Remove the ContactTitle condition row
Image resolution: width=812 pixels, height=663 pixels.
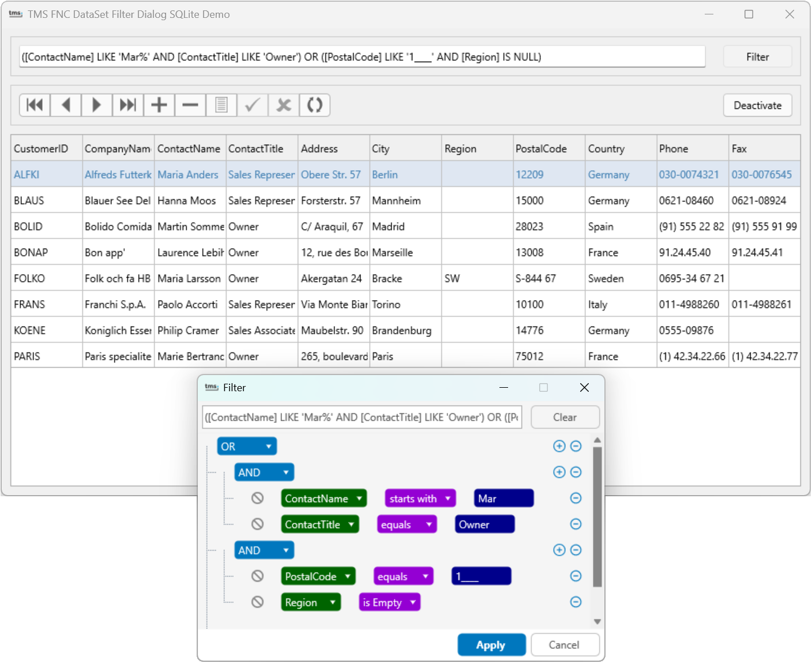click(x=576, y=524)
